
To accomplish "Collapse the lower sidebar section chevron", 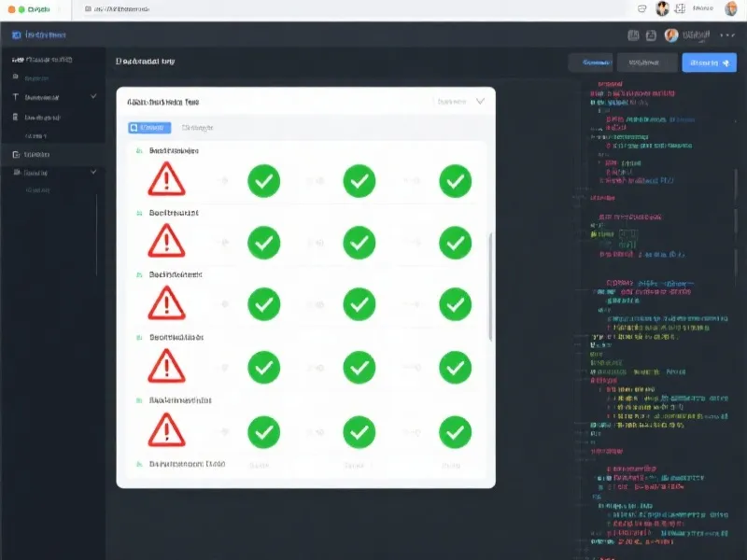I will 93,173.
